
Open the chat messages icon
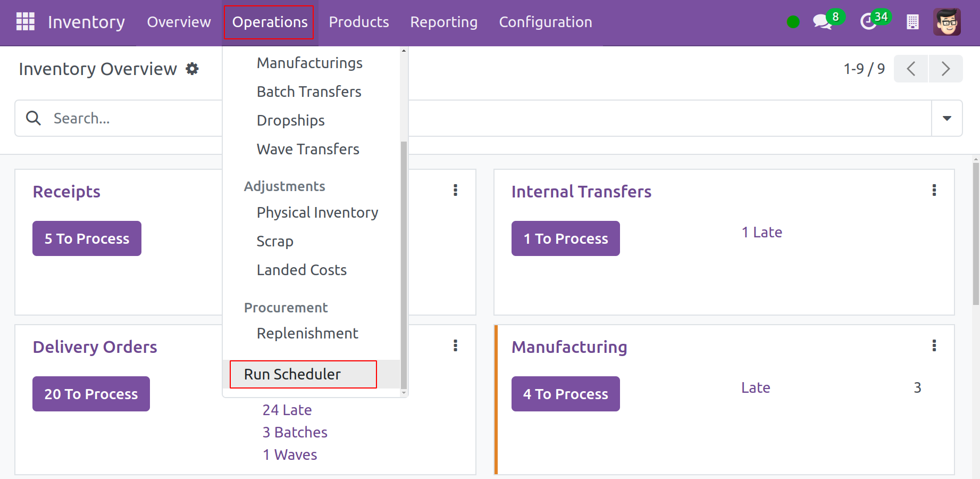(x=822, y=22)
